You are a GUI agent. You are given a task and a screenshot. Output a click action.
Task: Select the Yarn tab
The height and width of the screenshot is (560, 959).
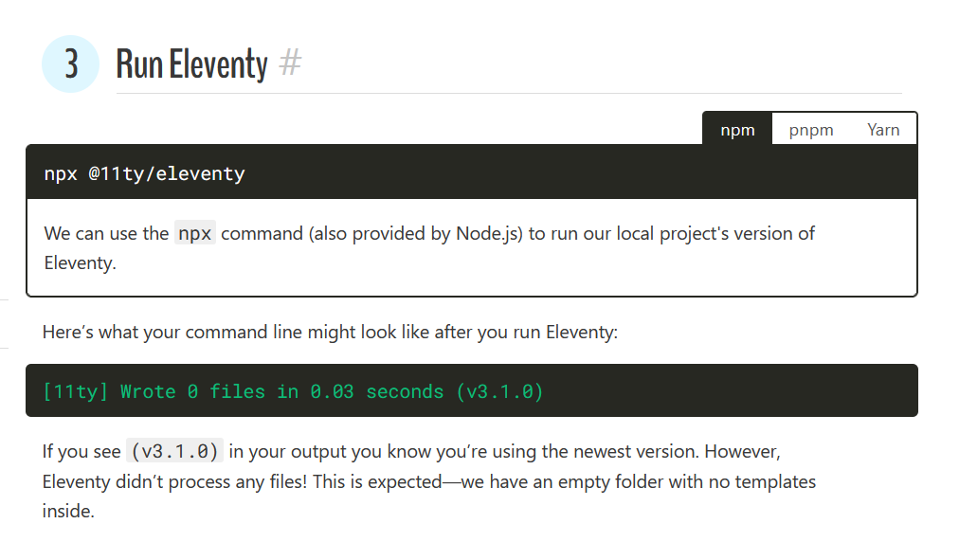coord(883,130)
